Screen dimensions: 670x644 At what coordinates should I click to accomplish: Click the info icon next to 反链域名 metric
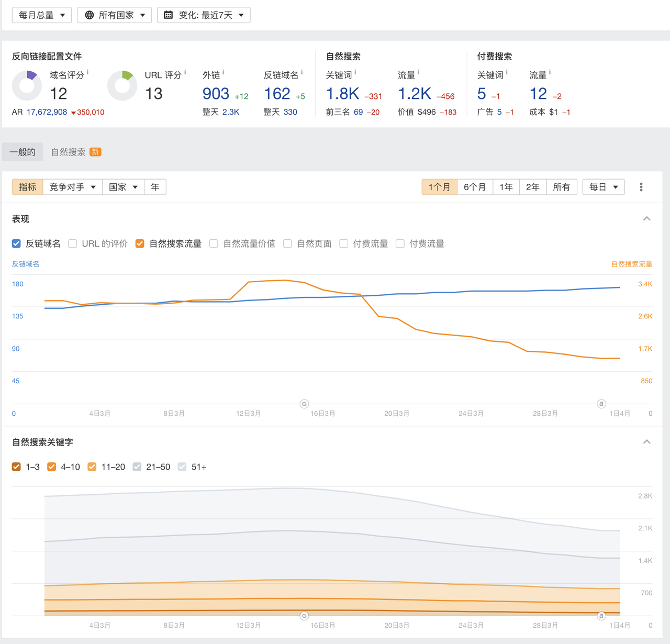[x=302, y=72]
